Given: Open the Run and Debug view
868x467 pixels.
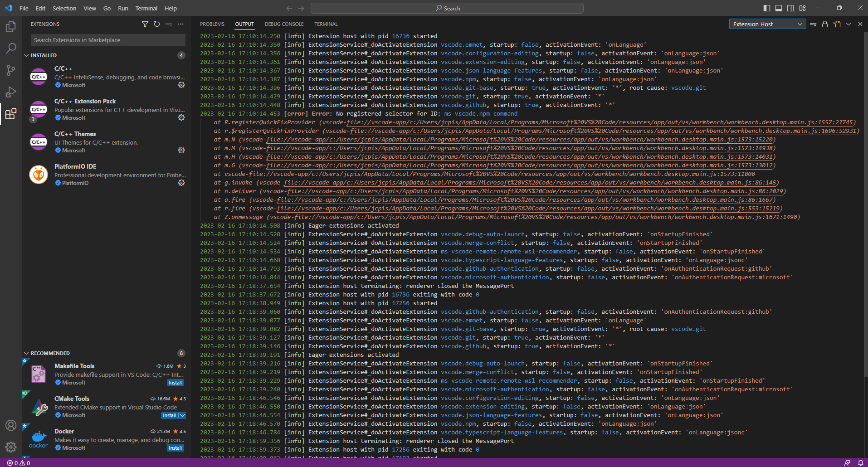Looking at the screenshot, I should tap(11, 92).
